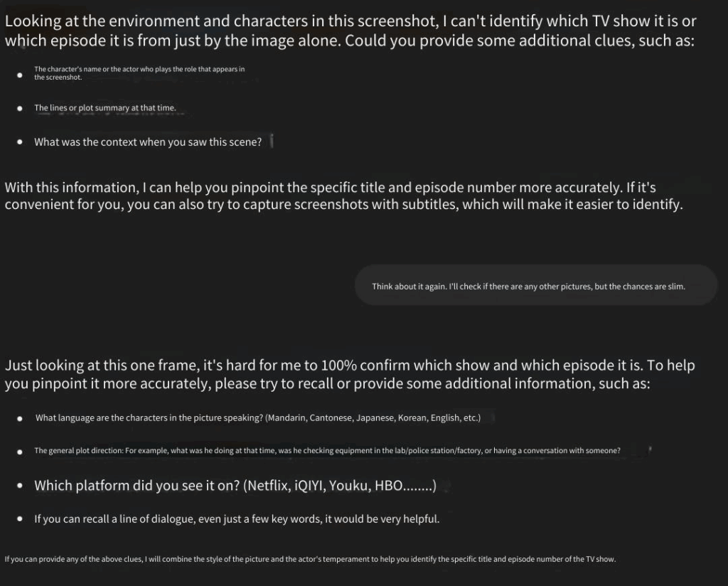The height and width of the screenshot is (586, 728).
Task: Click the paragraph starting 'With this information'
Action: coord(344,196)
